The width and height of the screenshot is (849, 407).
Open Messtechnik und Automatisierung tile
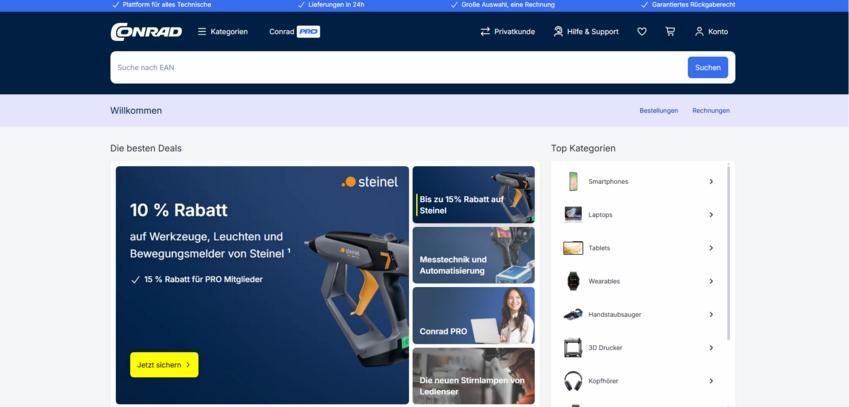point(473,255)
